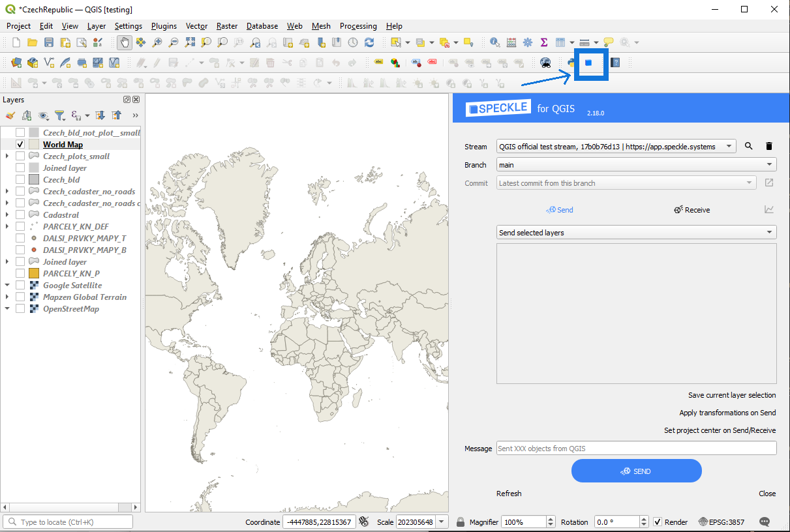The image size is (790, 532).
Task: Enable the Czech_bld layer checkbox
Action: pos(20,180)
